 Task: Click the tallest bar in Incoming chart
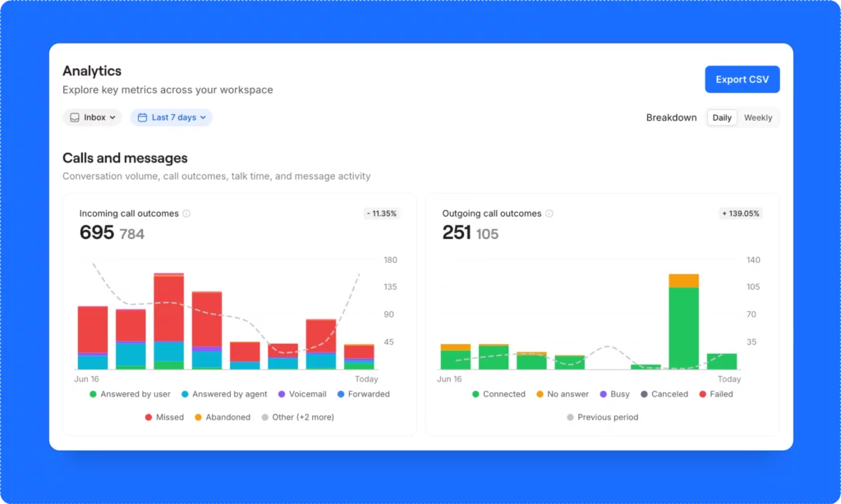[x=169, y=322]
